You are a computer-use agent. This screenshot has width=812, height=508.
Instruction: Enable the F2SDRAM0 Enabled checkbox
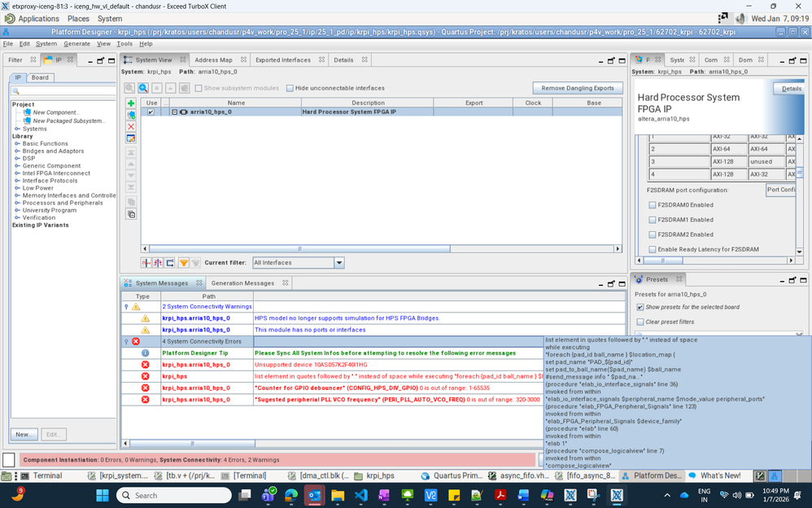653,205
